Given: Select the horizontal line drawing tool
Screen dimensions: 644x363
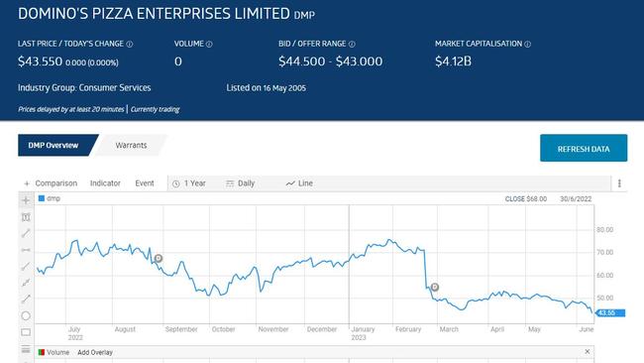Looking at the screenshot, I should pyautogui.click(x=26, y=250).
